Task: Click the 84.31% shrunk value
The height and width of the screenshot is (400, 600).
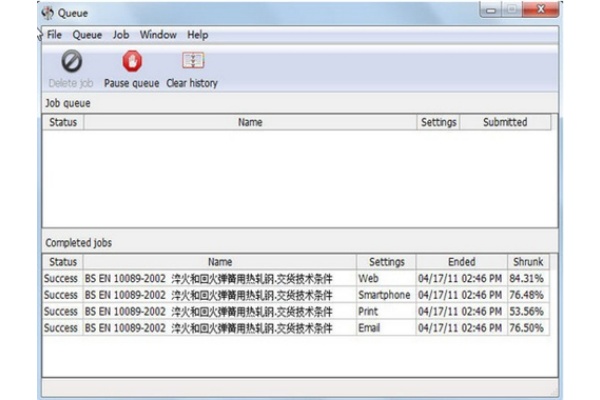Action: coord(526,278)
